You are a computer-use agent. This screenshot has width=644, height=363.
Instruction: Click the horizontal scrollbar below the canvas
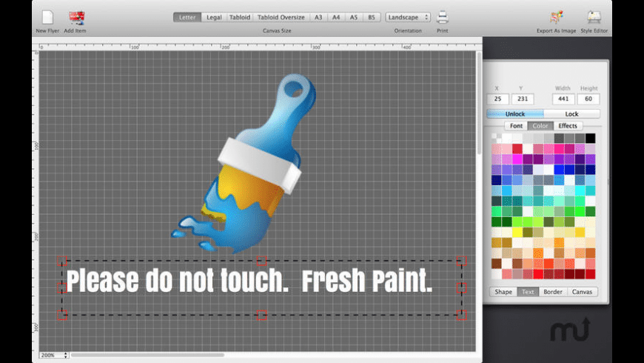point(147,355)
